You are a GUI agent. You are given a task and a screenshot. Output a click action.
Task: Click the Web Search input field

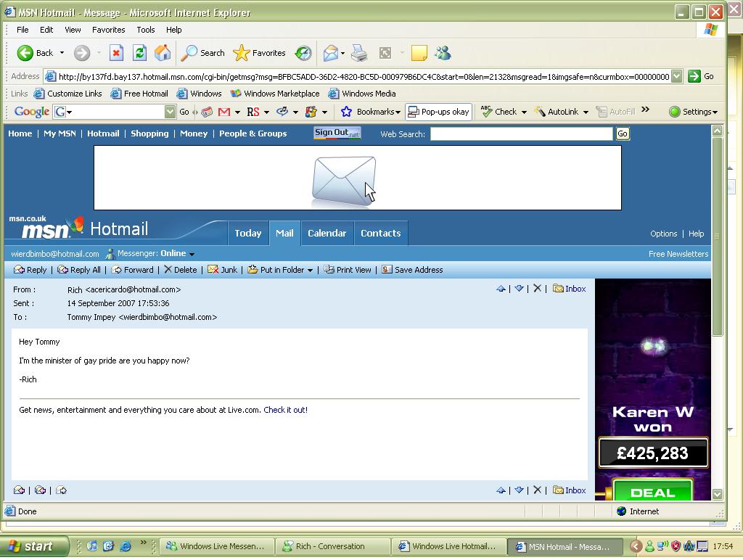click(521, 134)
